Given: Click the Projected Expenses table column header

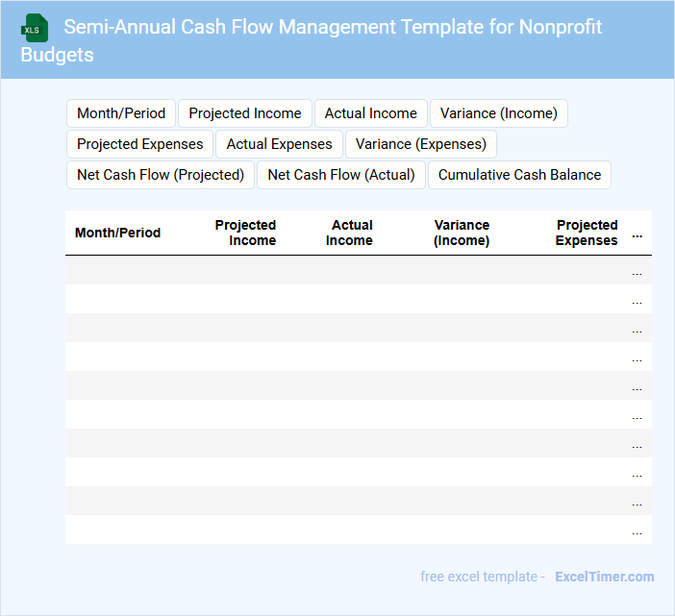Looking at the screenshot, I should (x=587, y=233).
